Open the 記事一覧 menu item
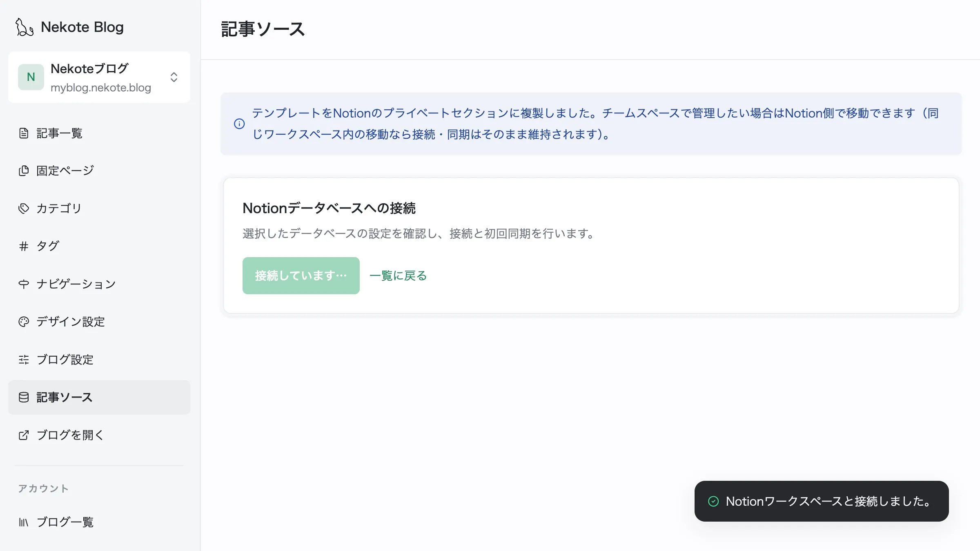The width and height of the screenshot is (980, 551). tap(99, 133)
